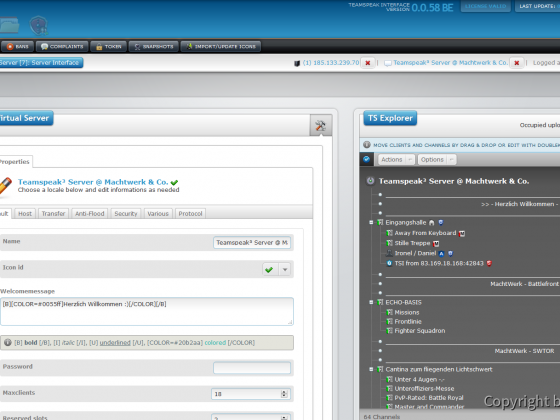Image resolution: width=560 pixels, height=420 pixels.
Task: Click the MachtWerk - SWTOR spacer channel
Action: click(524, 351)
